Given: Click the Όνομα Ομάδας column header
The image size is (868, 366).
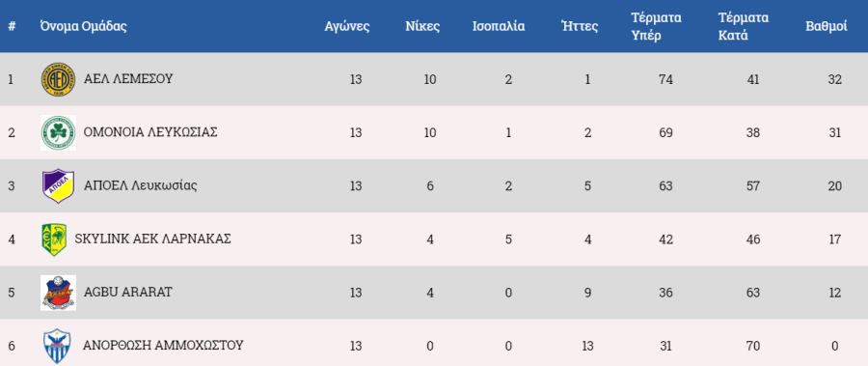Looking at the screenshot, I should pyautogui.click(x=84, y=26).
